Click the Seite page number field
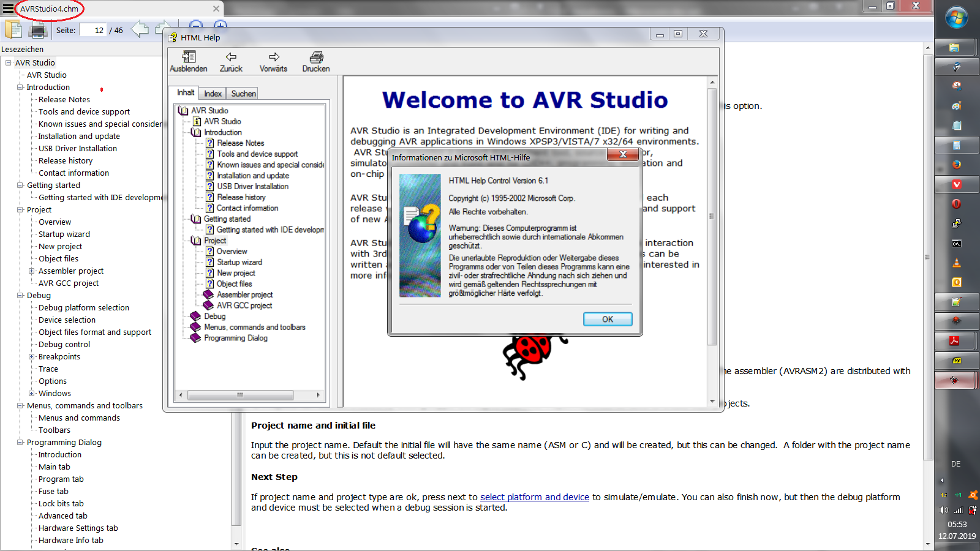The height and width of the screenshot is (551, 980). pos(92,30)
